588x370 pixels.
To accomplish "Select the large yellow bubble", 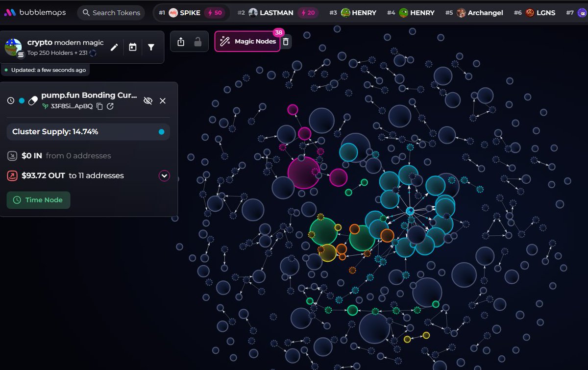I will (328, 253).
